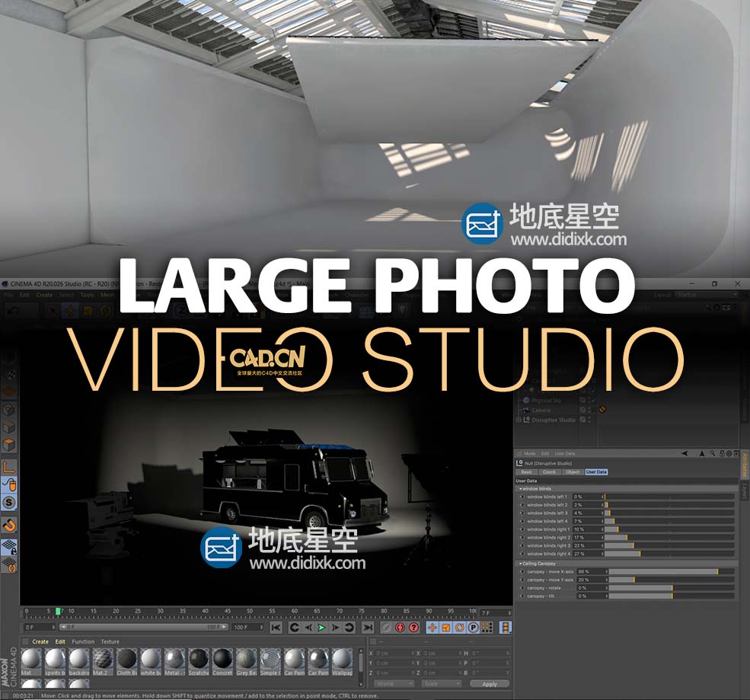Toggle keyframe dot for canopey - rotate
Screen dimensions: 750x700
522,588
